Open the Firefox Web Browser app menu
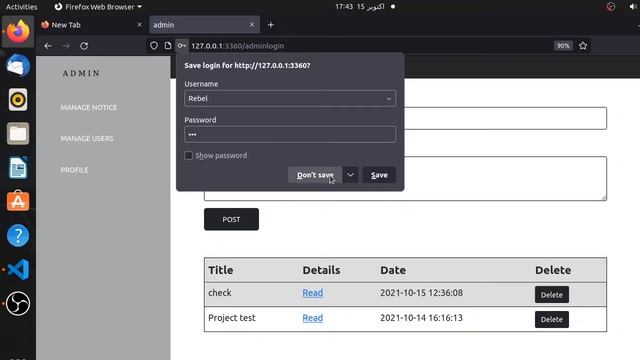 [98, 7]
